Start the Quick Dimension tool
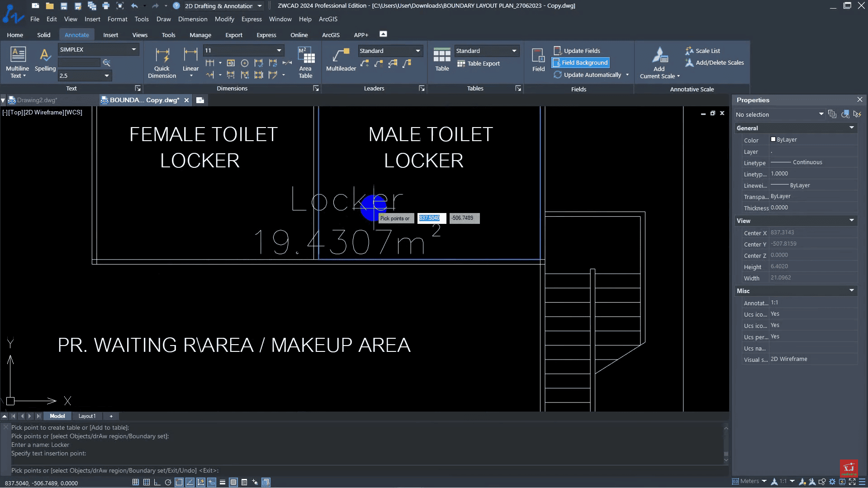 [162, 62]
